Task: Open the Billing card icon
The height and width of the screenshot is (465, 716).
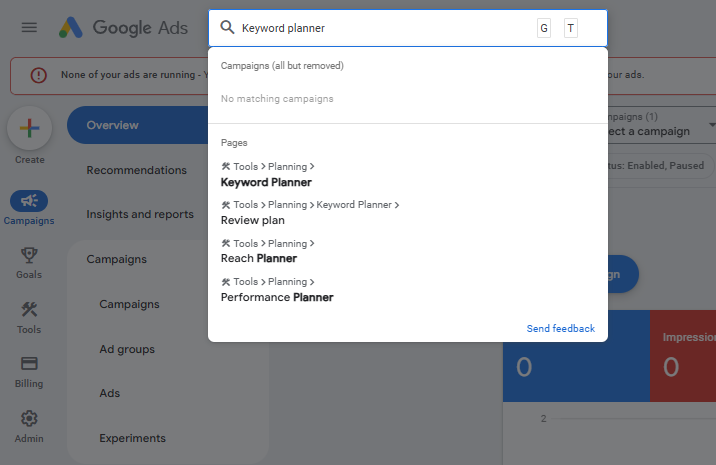Action: [29, 364]
